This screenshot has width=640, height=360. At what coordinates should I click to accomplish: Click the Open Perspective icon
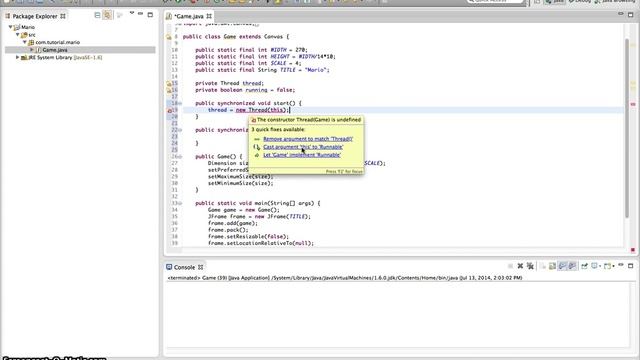537,2
